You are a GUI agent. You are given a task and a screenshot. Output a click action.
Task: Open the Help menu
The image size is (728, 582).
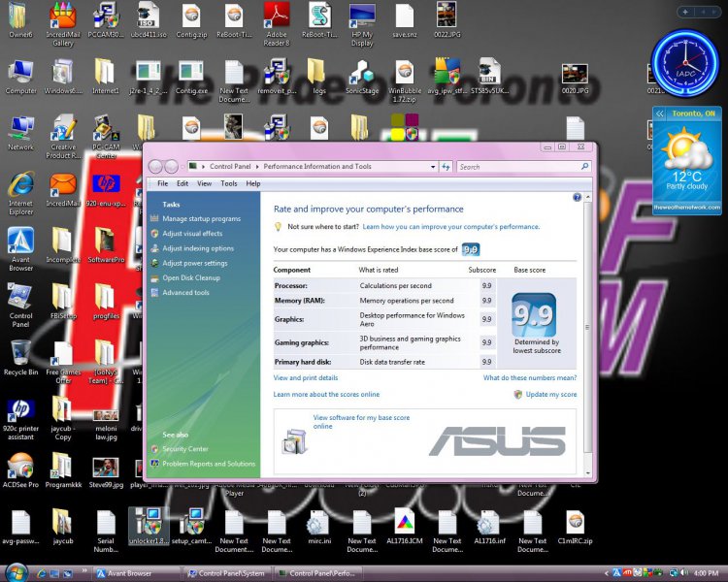tap(253, 183)
